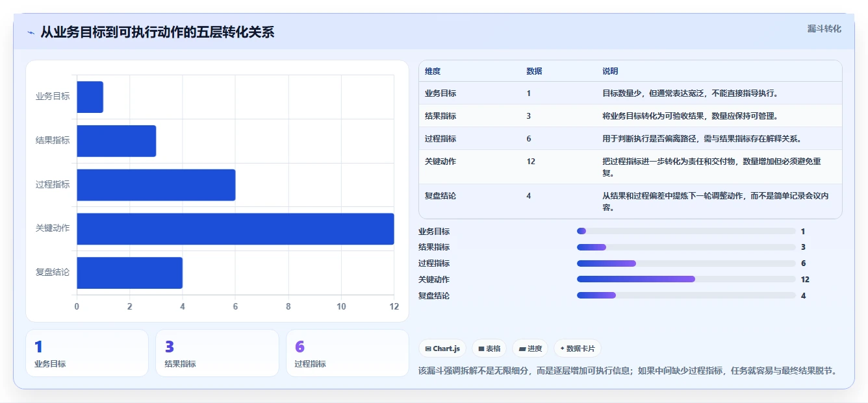Screen dimensions: 868x403
Task: Click the 结果指标 bar in chart
Action: (116, 141)
